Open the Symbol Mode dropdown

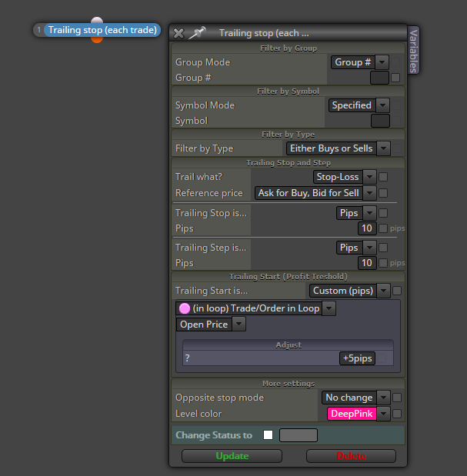[x=359, y=105]
